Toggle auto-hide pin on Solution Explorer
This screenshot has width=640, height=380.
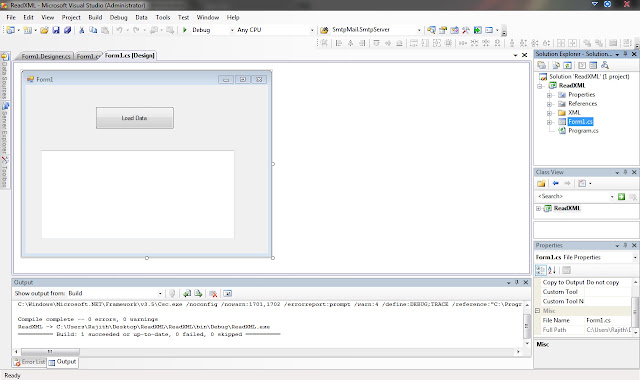click(x=625, y=54)
